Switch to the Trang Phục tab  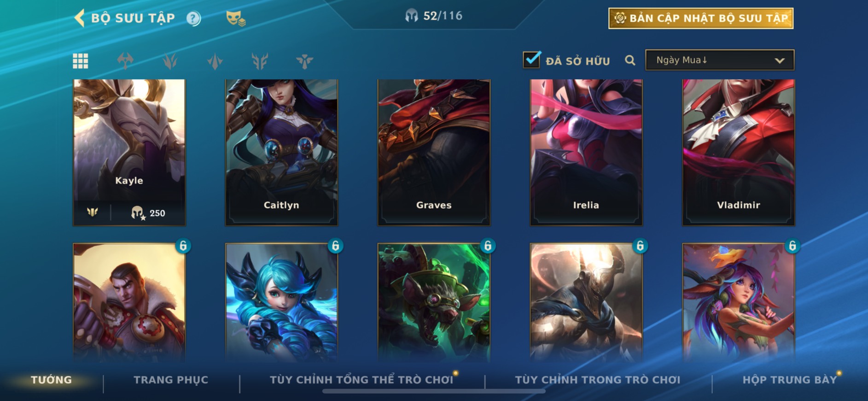coord(171,380)
